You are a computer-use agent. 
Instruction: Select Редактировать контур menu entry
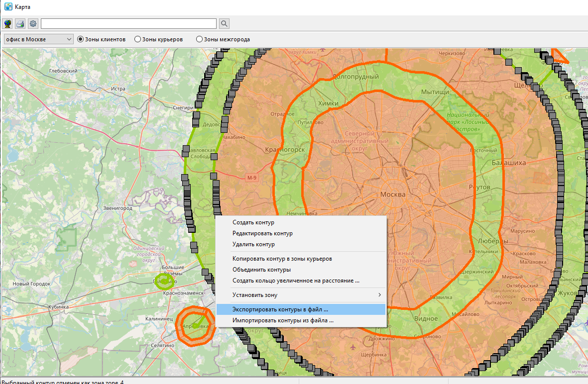click(262, 233)
